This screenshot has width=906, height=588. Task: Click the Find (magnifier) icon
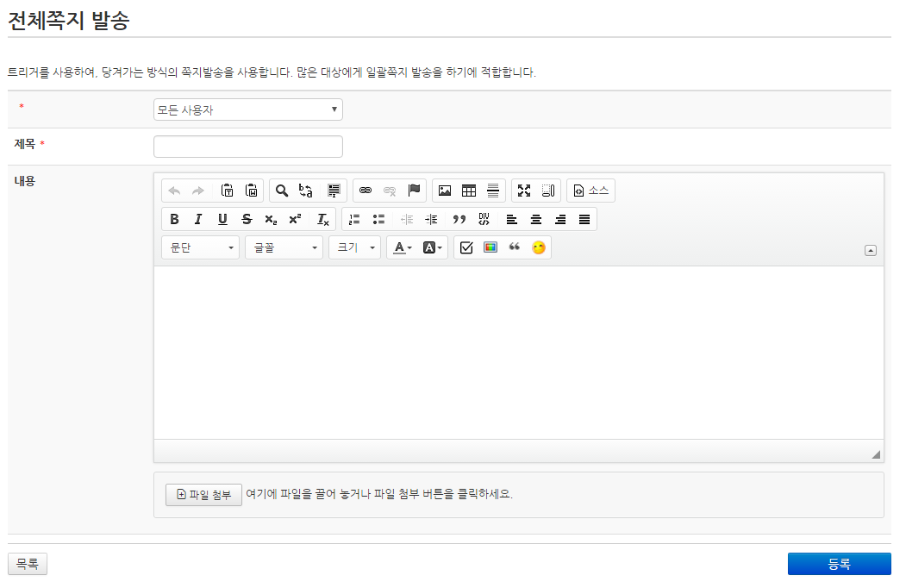point(281,191)
